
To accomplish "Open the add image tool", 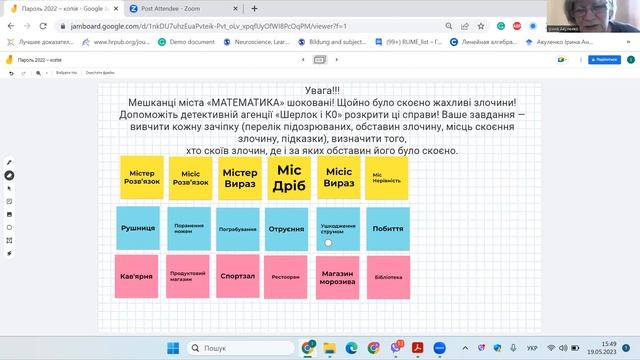I will [x=9, y=215].
